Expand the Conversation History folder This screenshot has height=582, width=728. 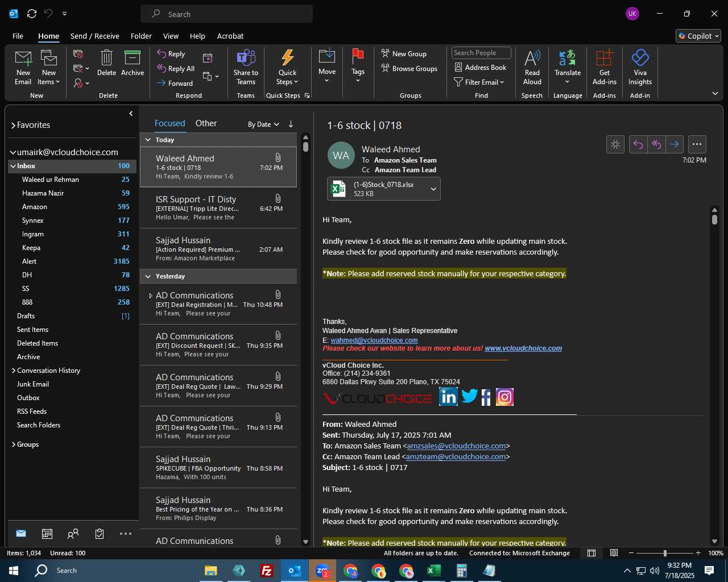(14, 371)
